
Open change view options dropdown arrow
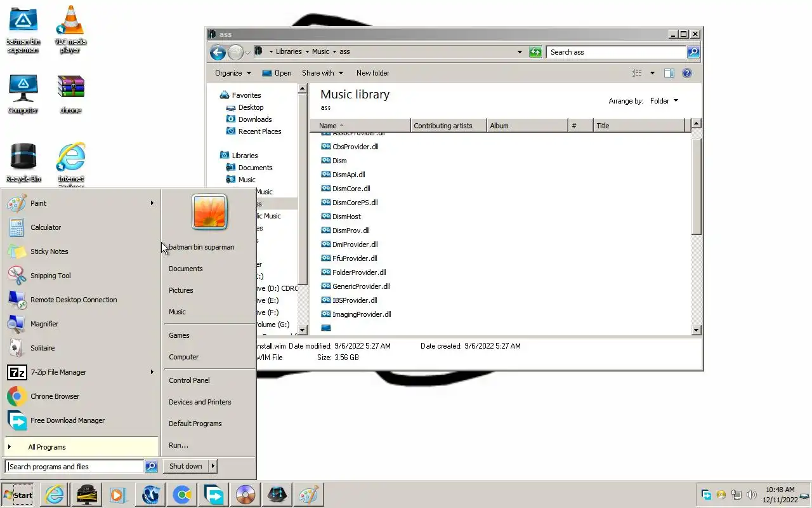[x=652, y=73]
